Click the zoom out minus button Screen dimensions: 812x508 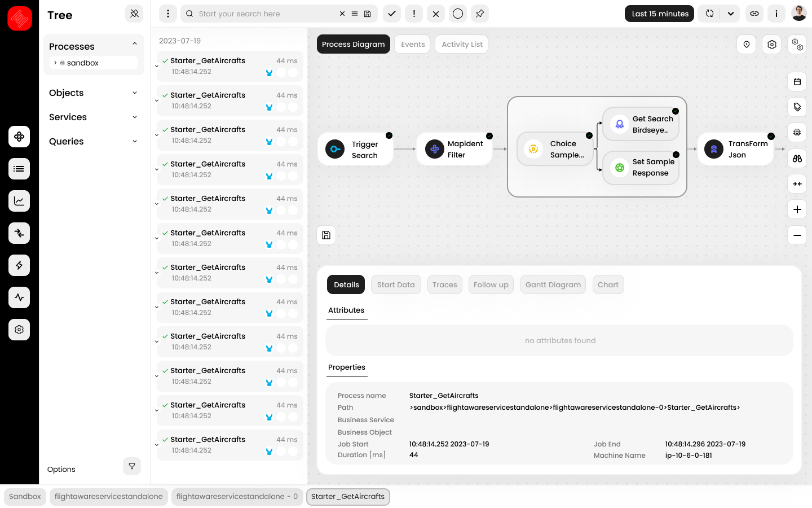tap(797, 235)
